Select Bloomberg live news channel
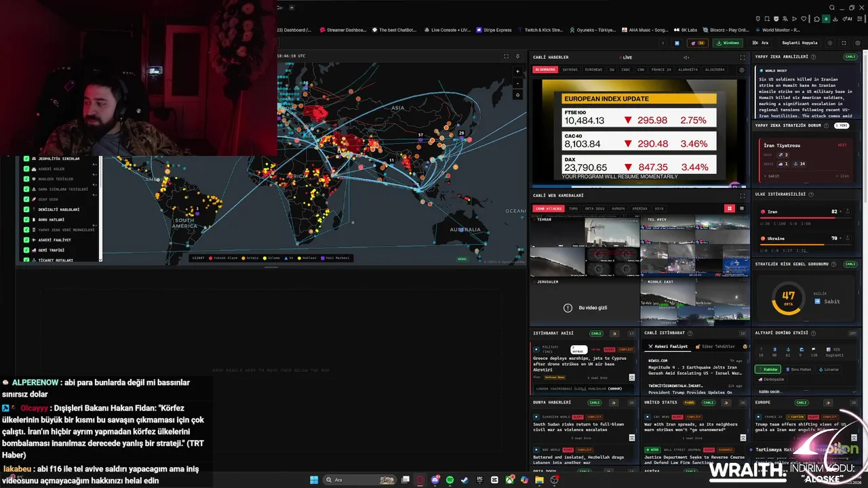The width and height of the screenshot is (868, 488). point(545,70)
